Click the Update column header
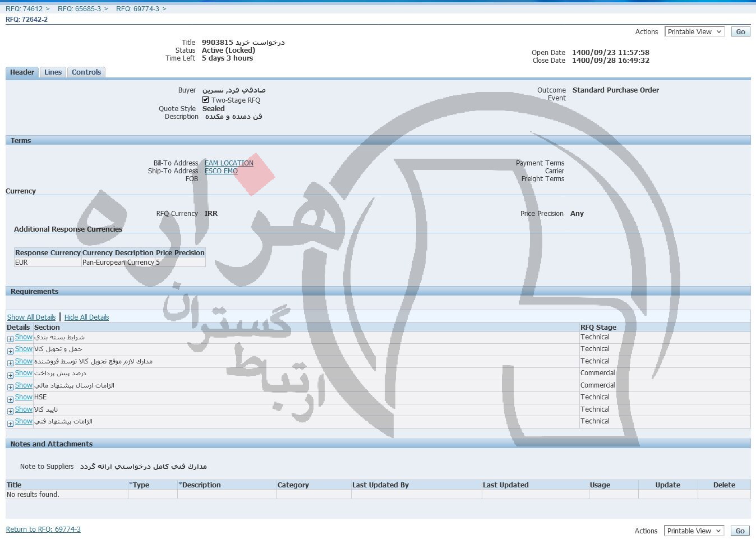756x539 pixels. [668, 485]
